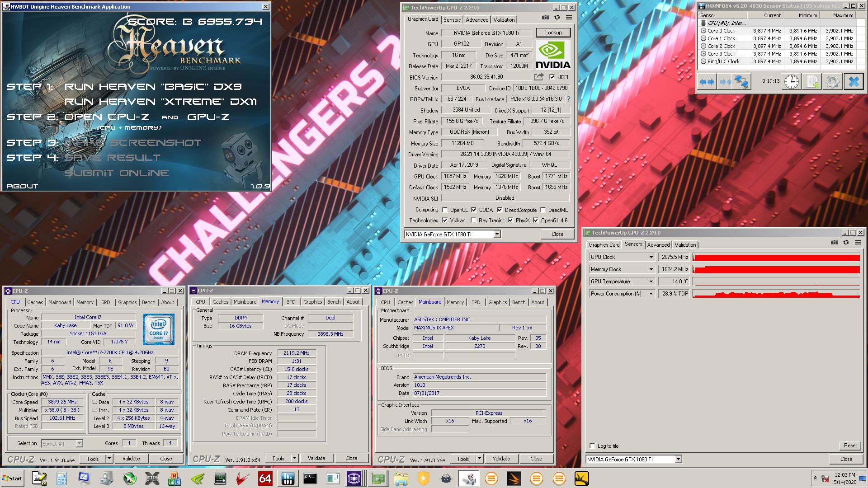This screenshot has width=868, height=488.
Task: Click Reset button in GPU-Z Sensors window
Action: [x=850, y=446]
